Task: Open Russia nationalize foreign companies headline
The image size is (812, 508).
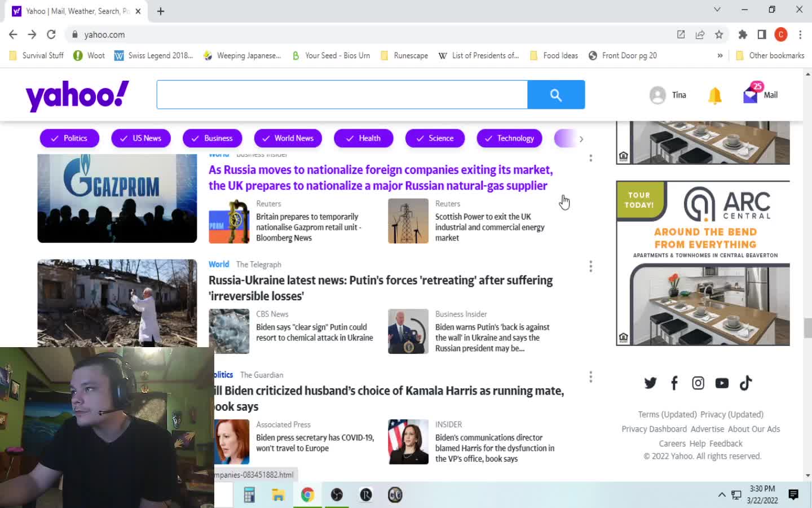Action: 381,178
